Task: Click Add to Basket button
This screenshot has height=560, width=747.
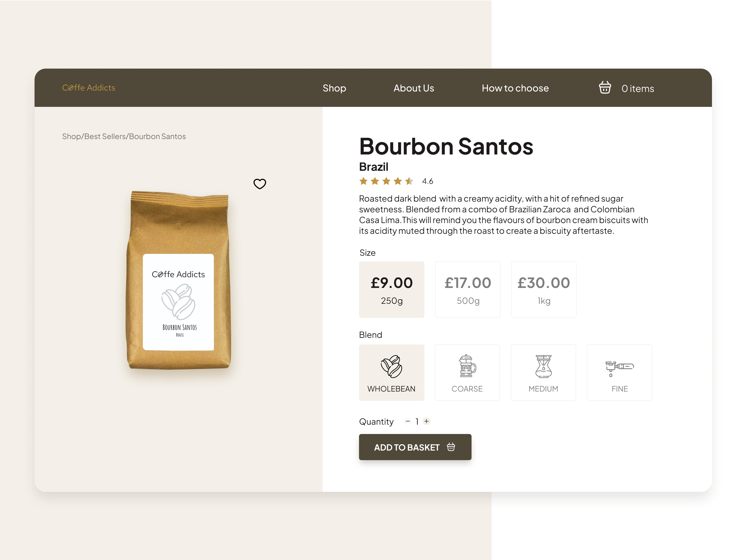Action: click(x=415, y=447)
